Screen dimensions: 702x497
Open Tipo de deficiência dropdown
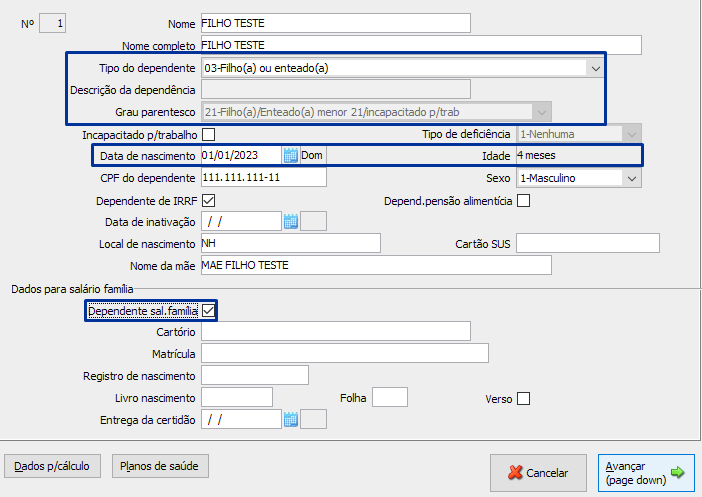pyautogui.click(x=631, y=134)
